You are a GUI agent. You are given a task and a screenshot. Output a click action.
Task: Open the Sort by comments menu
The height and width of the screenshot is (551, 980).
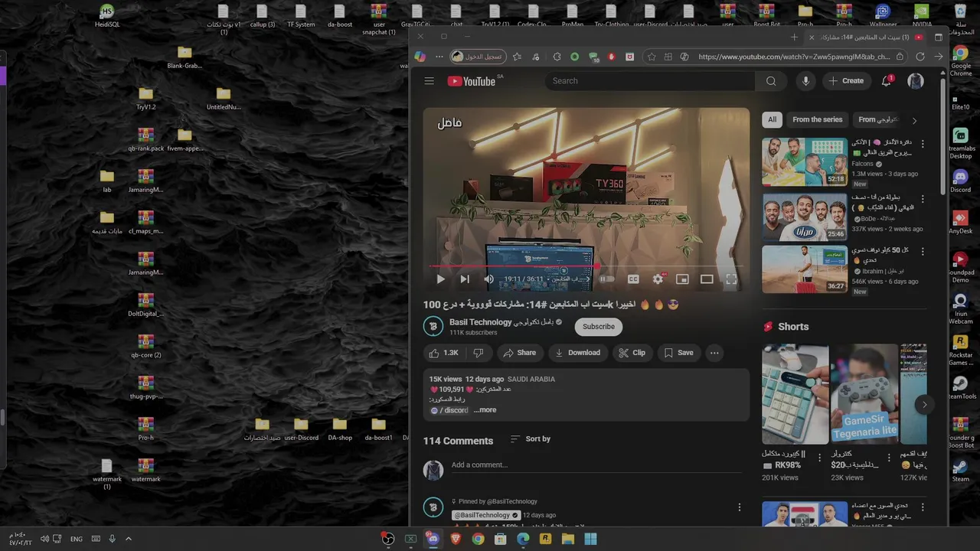coord(531,439)
